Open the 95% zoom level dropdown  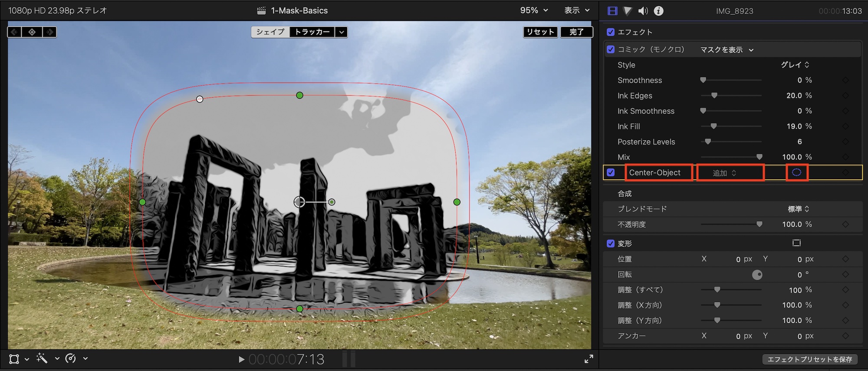click(x=534, y=10)
